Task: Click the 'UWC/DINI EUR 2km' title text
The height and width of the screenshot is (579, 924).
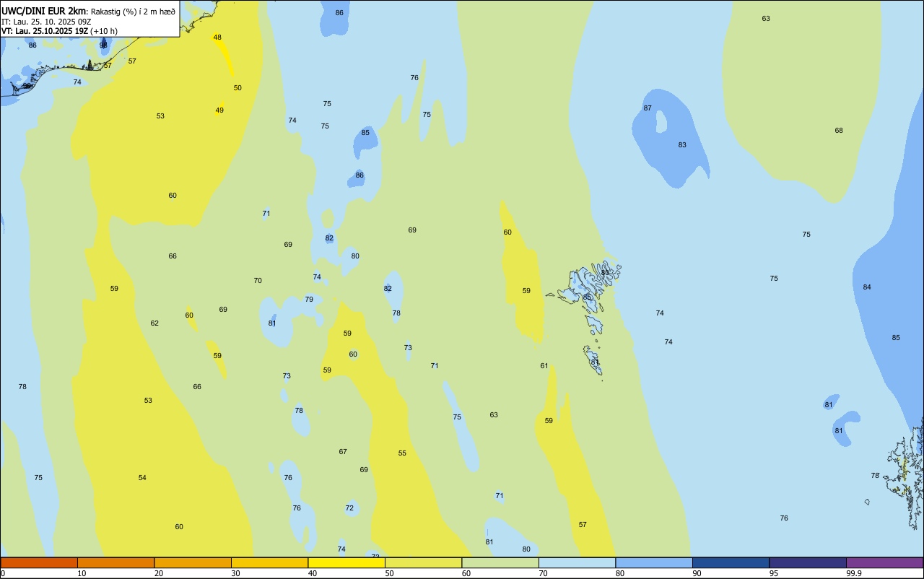Action: [x=45, y=11]
